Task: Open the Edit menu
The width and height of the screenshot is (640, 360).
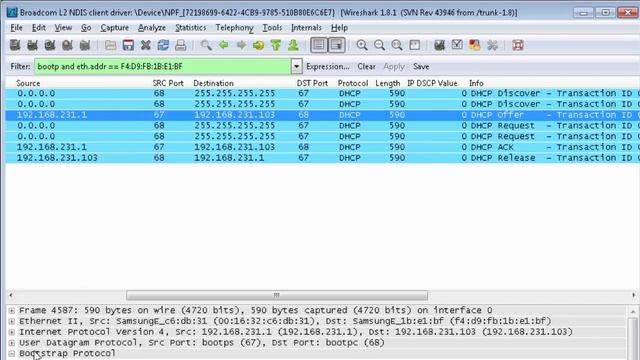Action: pos(39,28)
